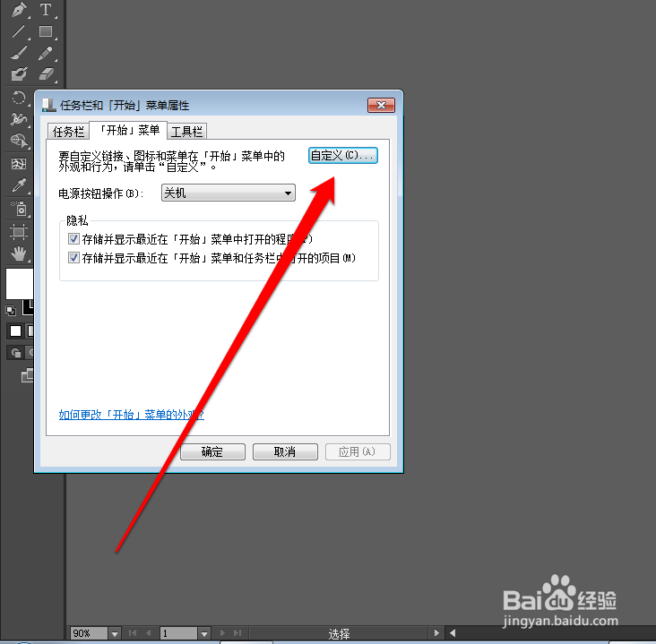Select the Line Segment tool
This screenshot has width=656, height=644.
pos(19,31)
